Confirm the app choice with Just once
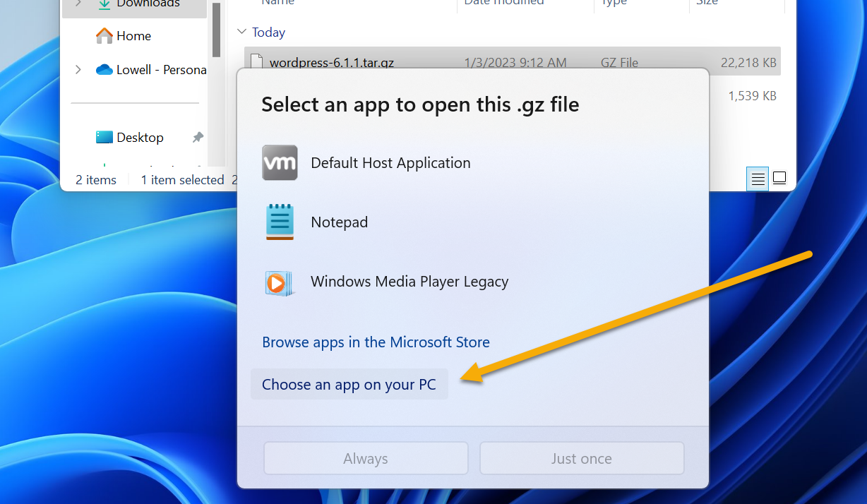867x504 pixels. pos(581,458)
